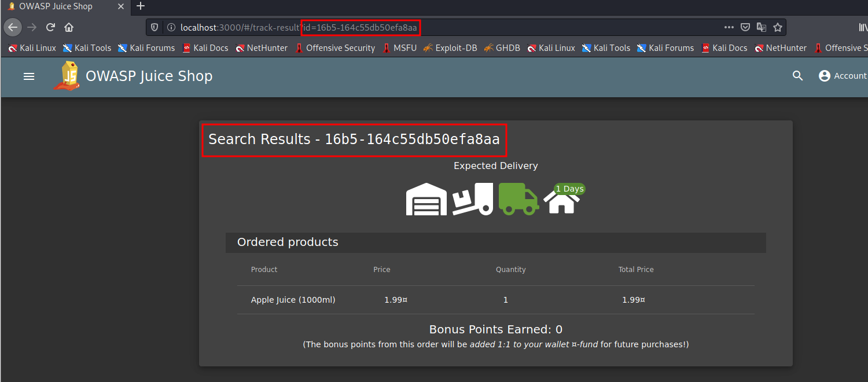The image size is (868, 382).
Task: Select the OWASP Juice Shop browser tab
Action: click(65, 6)
